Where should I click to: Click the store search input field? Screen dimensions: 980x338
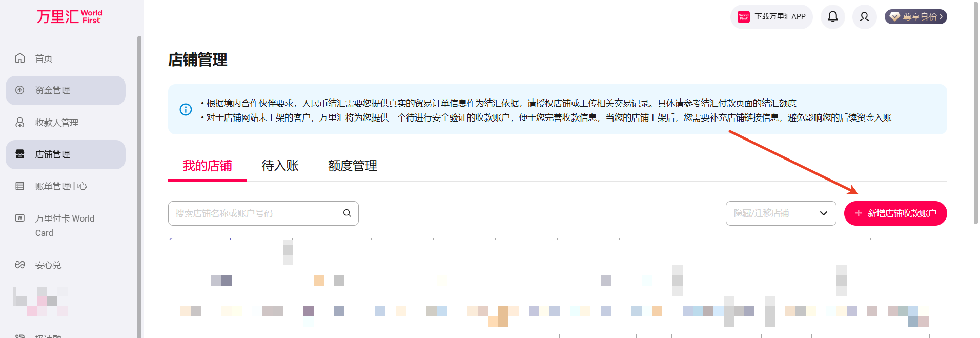[x=263, y=213]
